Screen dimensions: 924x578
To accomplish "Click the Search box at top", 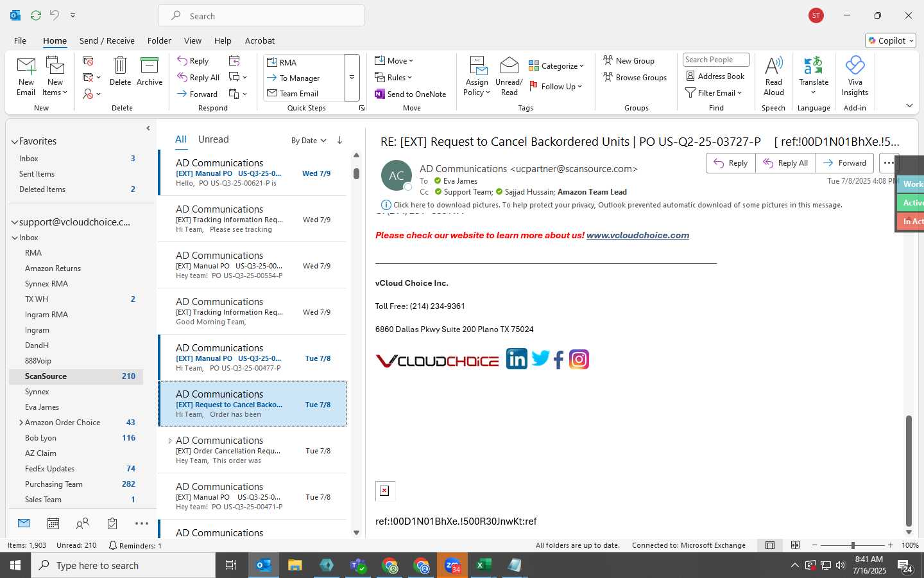I will pyautogui.click(x=262, y=15).
